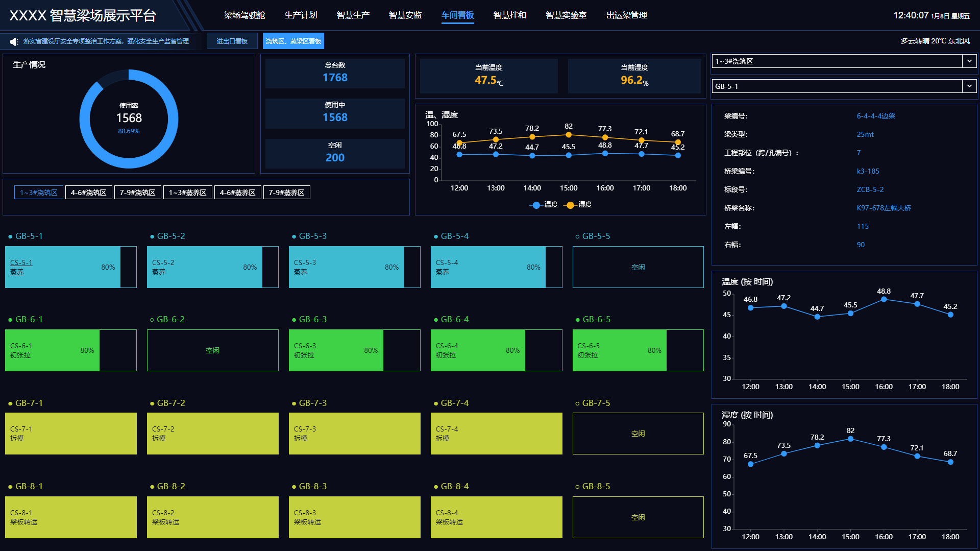
Task: Select the idle GB-8-5 pedestal card
Action: [638, 517]
